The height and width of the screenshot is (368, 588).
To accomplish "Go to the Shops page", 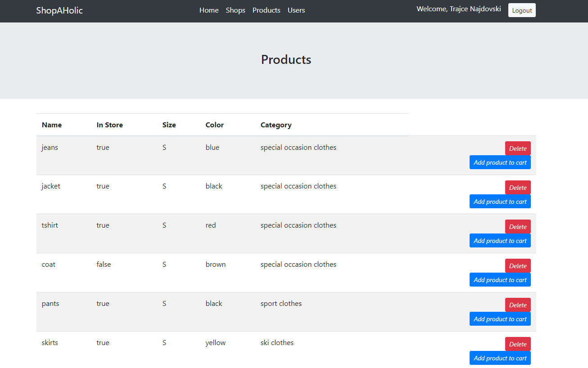I will click(235, 10).
